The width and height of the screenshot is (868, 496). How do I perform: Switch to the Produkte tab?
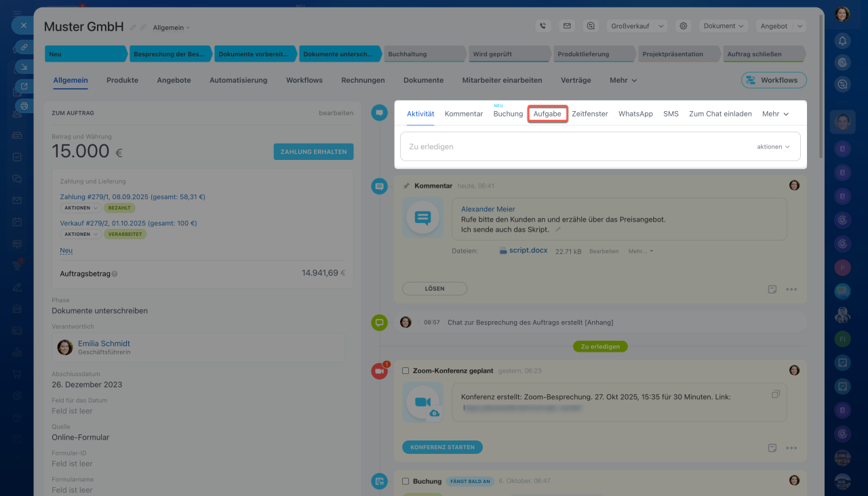tap(122, 80)
